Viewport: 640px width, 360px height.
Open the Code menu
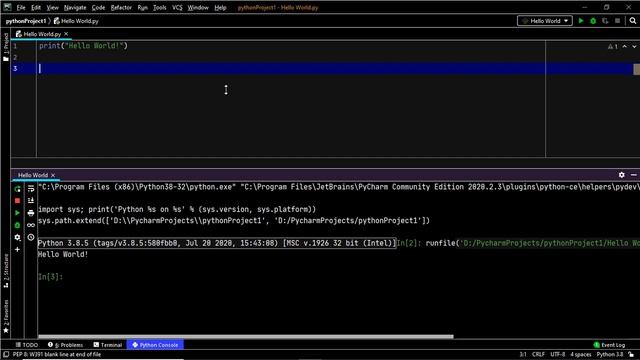(98, 7)
